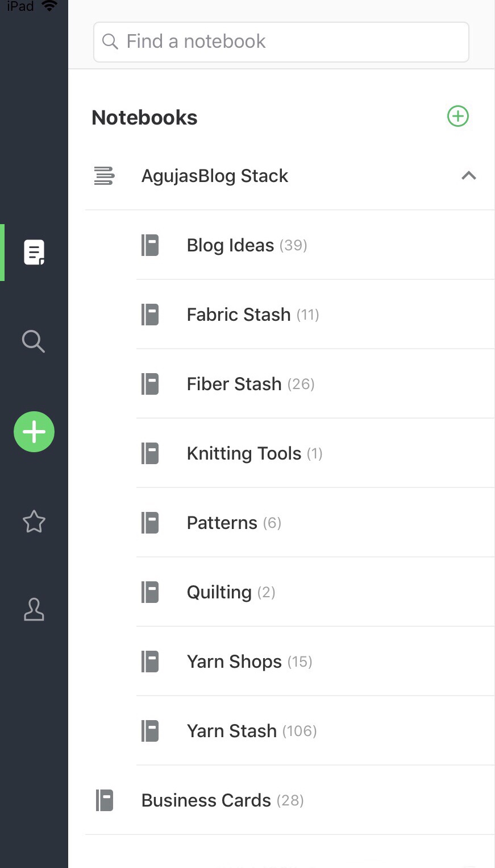Open the Fabric Stash notebook
Viewport: 495px width, 868px height.
pos(239,315)
